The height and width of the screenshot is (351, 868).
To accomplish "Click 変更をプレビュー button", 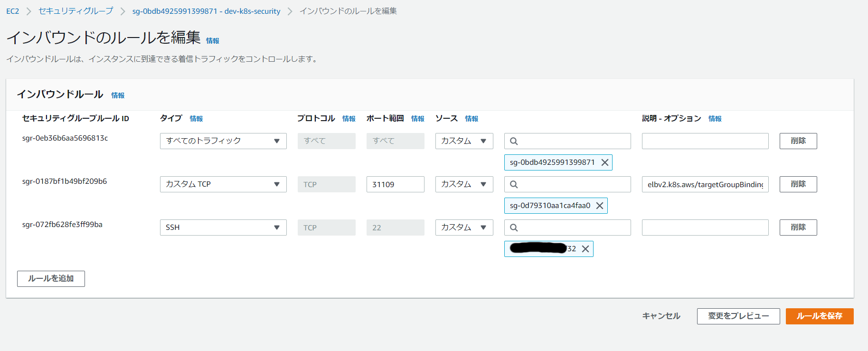I will [x=738, y=316].
